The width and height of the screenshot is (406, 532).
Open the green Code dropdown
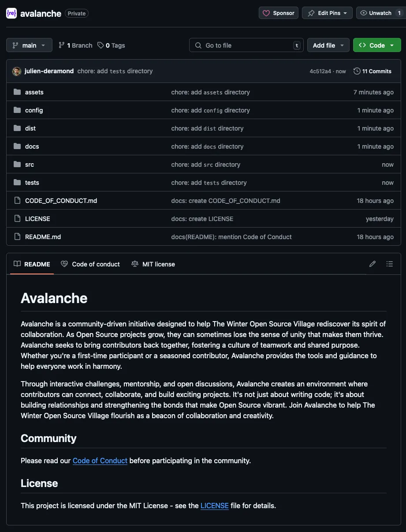(376, 45)
